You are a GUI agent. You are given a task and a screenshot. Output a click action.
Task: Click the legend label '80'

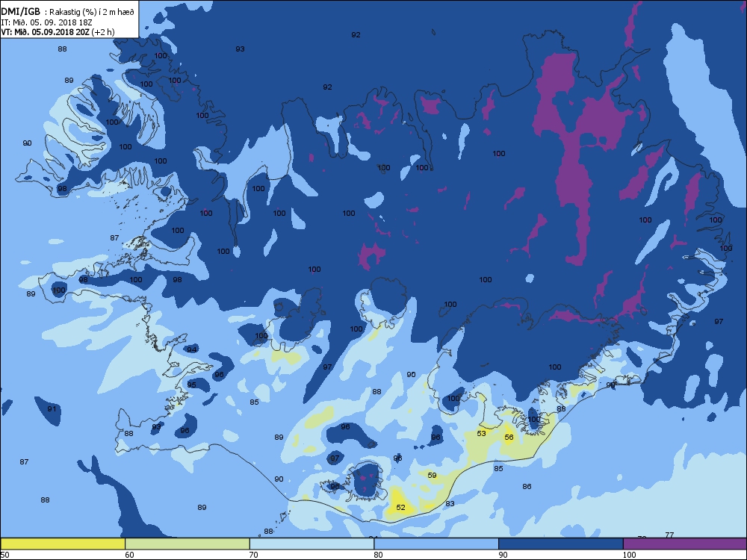tap(378, 555)
